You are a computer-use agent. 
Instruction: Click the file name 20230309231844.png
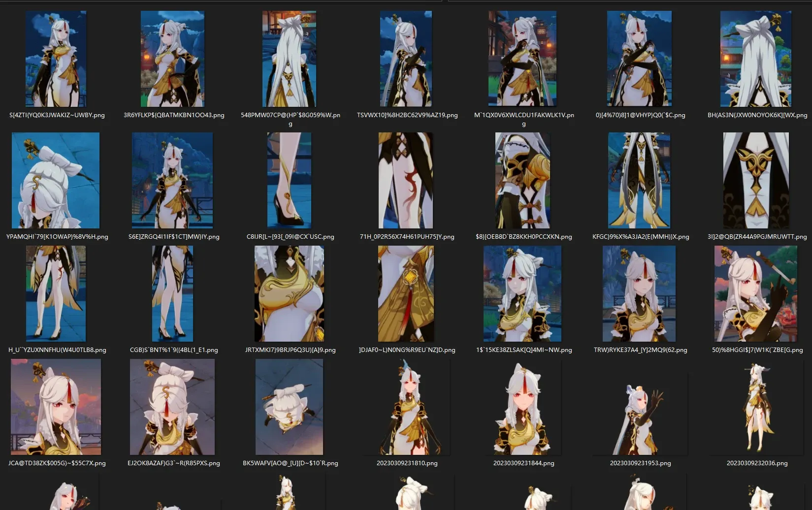tap(524, 463)
